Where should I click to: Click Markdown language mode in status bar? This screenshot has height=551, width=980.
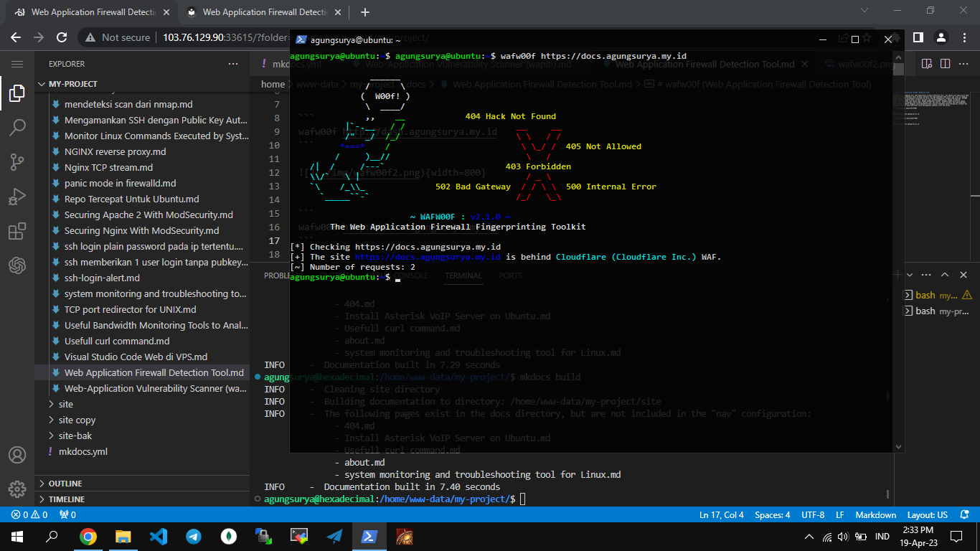[x=876, y=514]
